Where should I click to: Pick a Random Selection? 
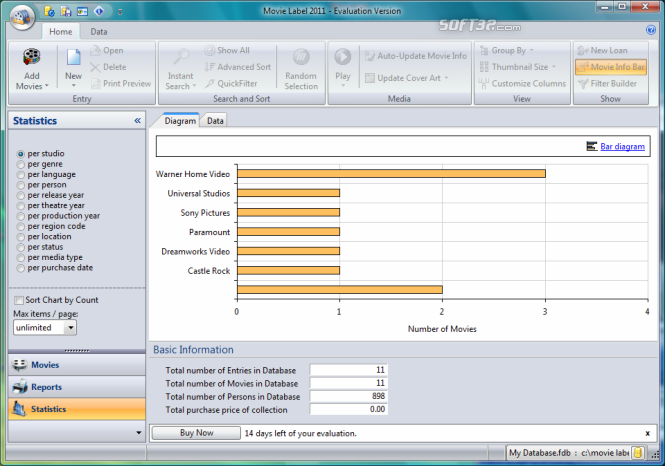pyautogui.click(x=301, y=69)
